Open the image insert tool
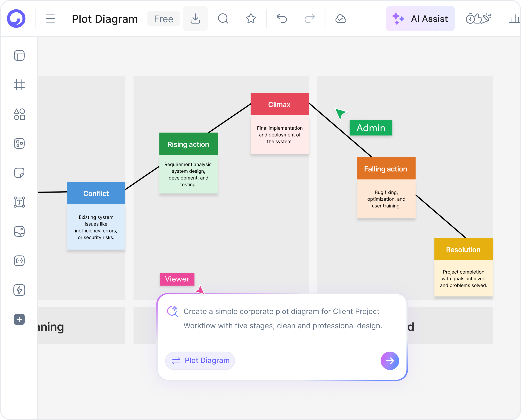The width and height of the screenshot is (521, 420). (19, 231)
